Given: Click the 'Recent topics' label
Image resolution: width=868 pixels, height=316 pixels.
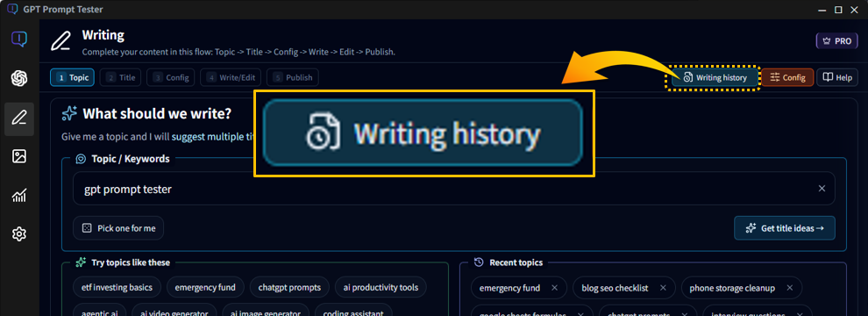Looking at the screenshot, I should pos(516,262).
